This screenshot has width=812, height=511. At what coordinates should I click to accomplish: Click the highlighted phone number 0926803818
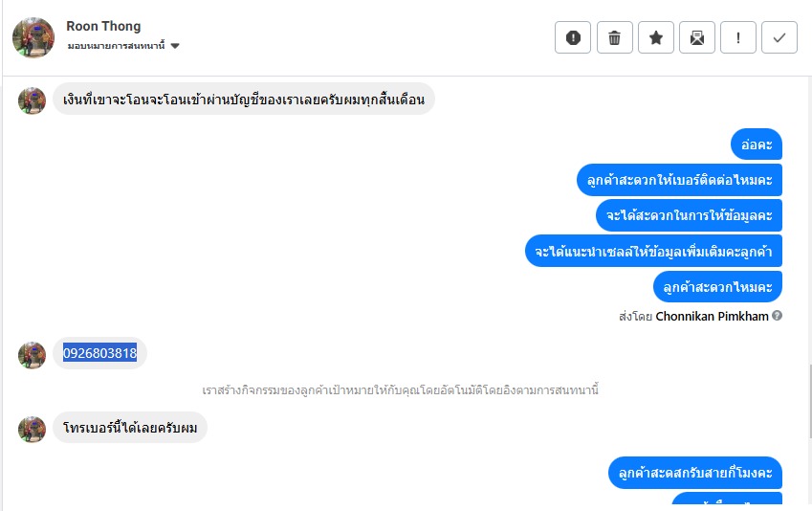click(100, 353)
